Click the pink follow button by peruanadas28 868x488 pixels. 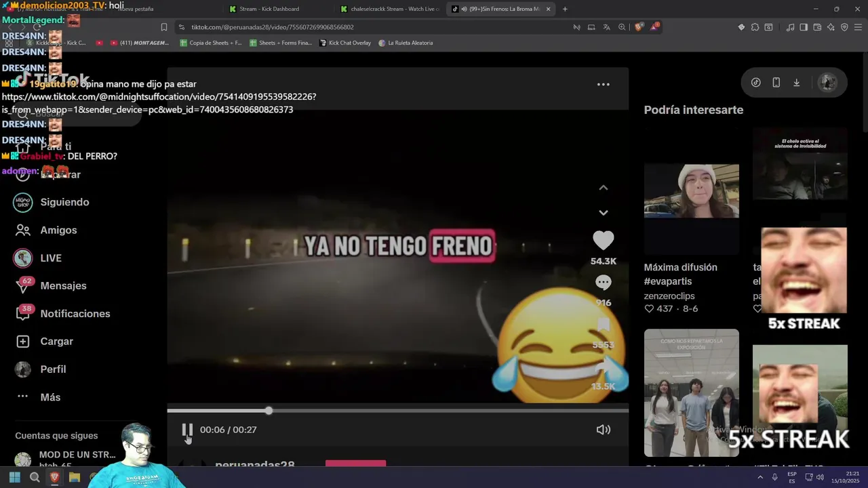pos(355,464)
